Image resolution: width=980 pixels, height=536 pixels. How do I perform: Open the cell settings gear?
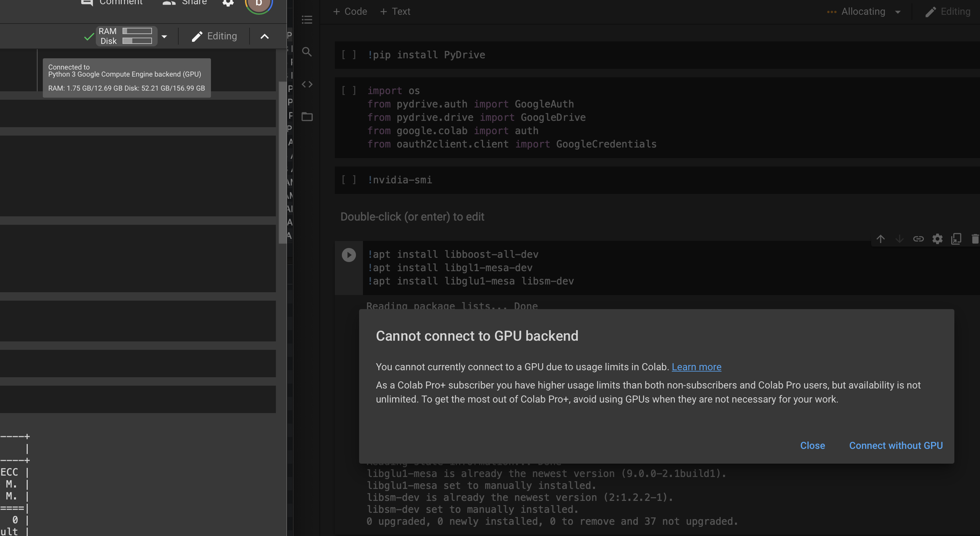click(x=938, y=239)
